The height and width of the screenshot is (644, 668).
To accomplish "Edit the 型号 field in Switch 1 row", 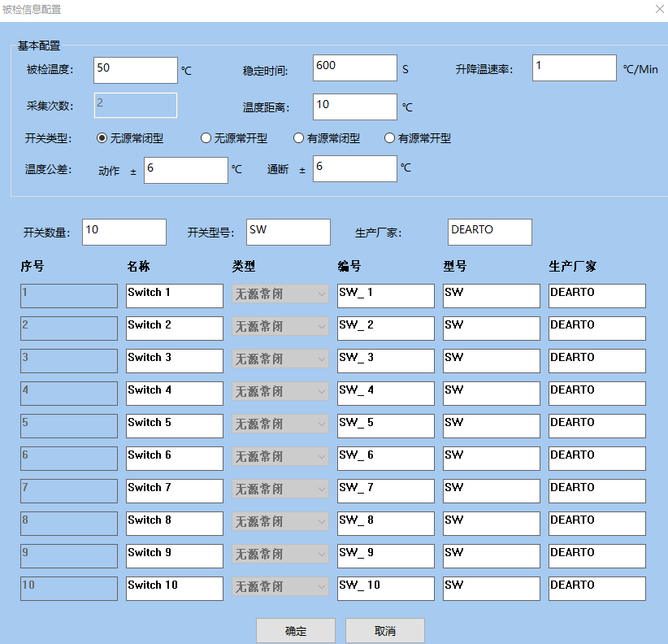I will point(492,296).
